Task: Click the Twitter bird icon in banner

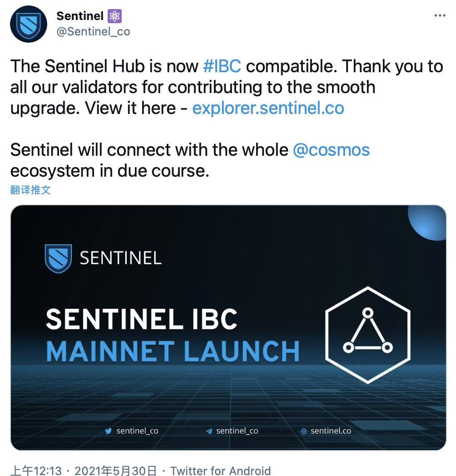Action: tap(108, 431)
